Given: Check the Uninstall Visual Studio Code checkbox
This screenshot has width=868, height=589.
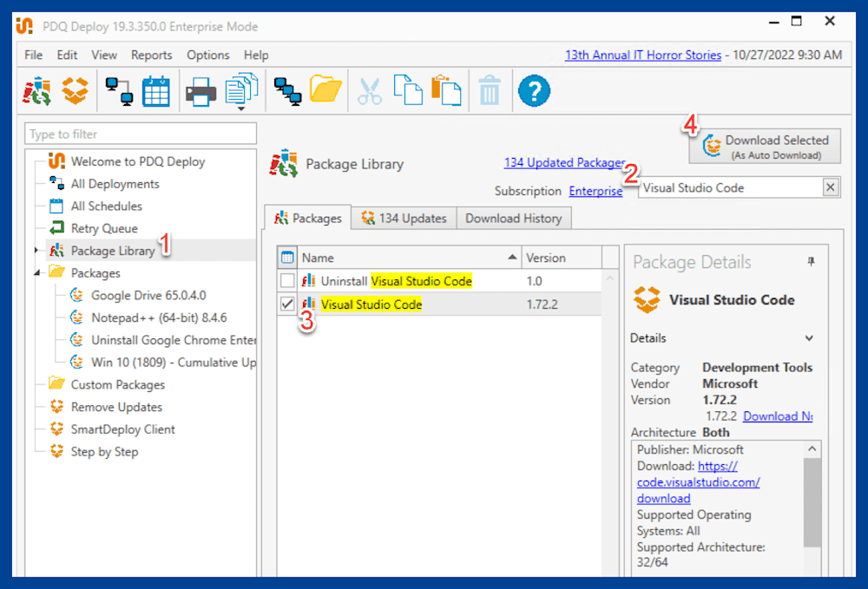Looking at the screenshot, I should [286, 280].
